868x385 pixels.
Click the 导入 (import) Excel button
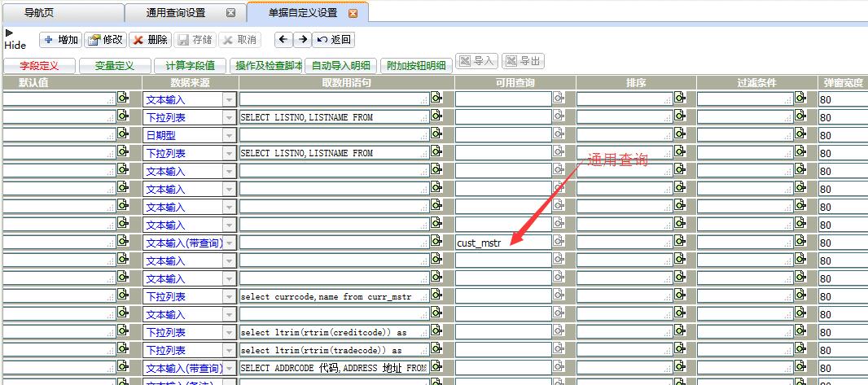pyautogui.click(x=477, y=61)
